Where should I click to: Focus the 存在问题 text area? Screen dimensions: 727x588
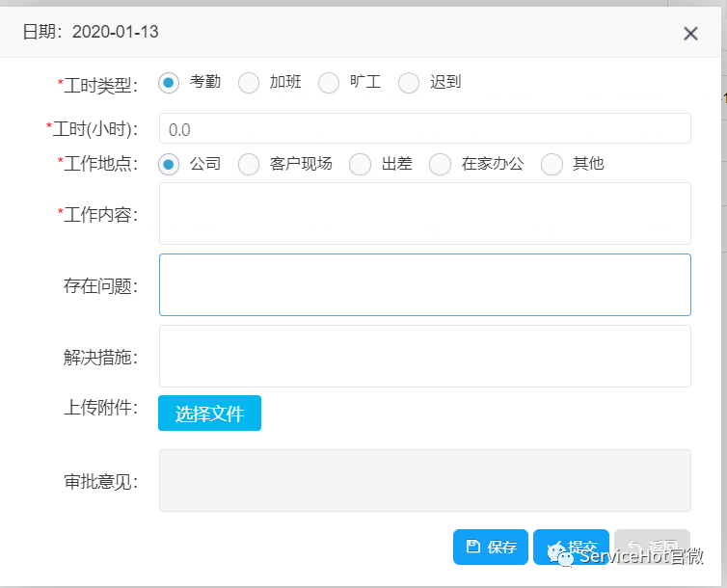pyautogui.click(x=424, y=284)
